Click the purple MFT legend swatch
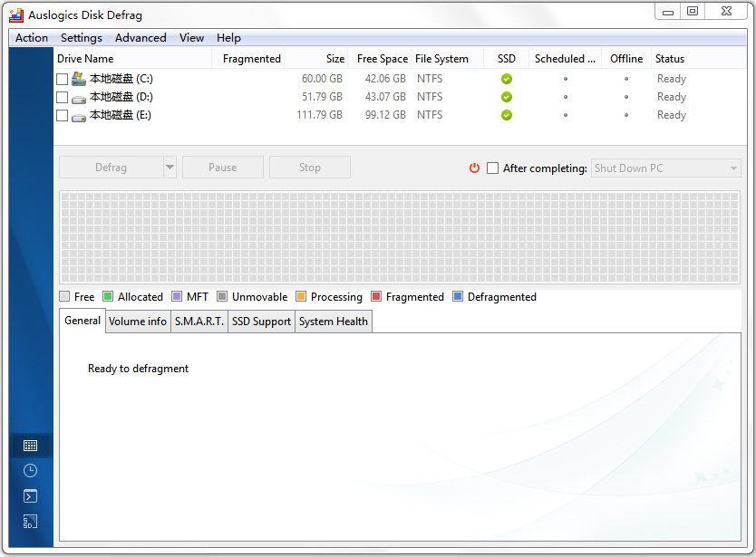The image size is (756, 557). (177, 296)
